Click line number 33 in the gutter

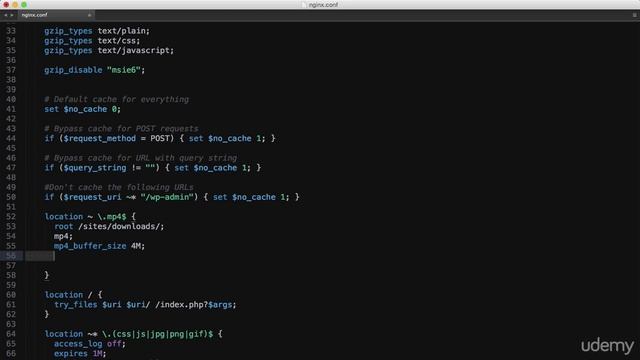click(x=11, y=31)
